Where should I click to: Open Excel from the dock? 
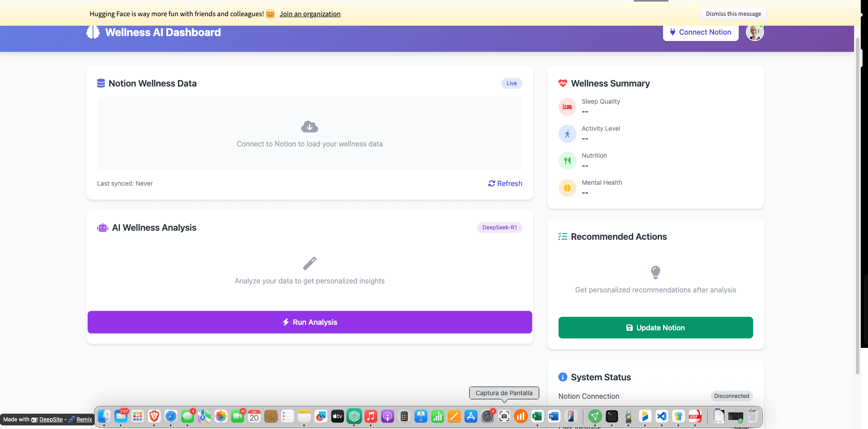pyautogui.click(x=537, y=416)
